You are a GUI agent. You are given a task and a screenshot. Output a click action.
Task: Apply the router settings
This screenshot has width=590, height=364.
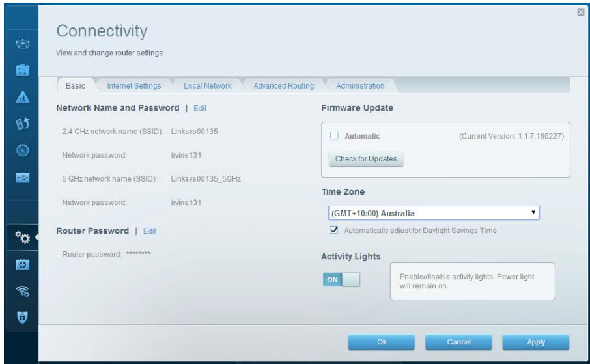[x=536, y=342]
